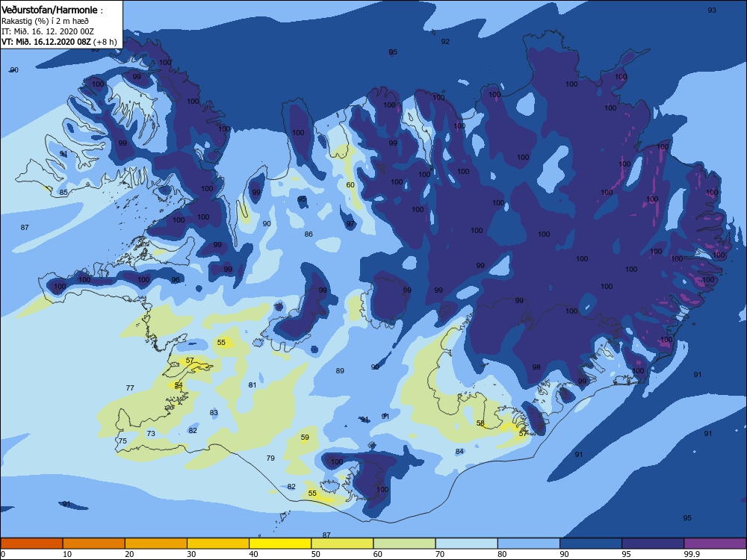Screen dimensions: 747x560
Task: Click the 50–60 pale yellow legend swatch
Action: tap(342, 544)
